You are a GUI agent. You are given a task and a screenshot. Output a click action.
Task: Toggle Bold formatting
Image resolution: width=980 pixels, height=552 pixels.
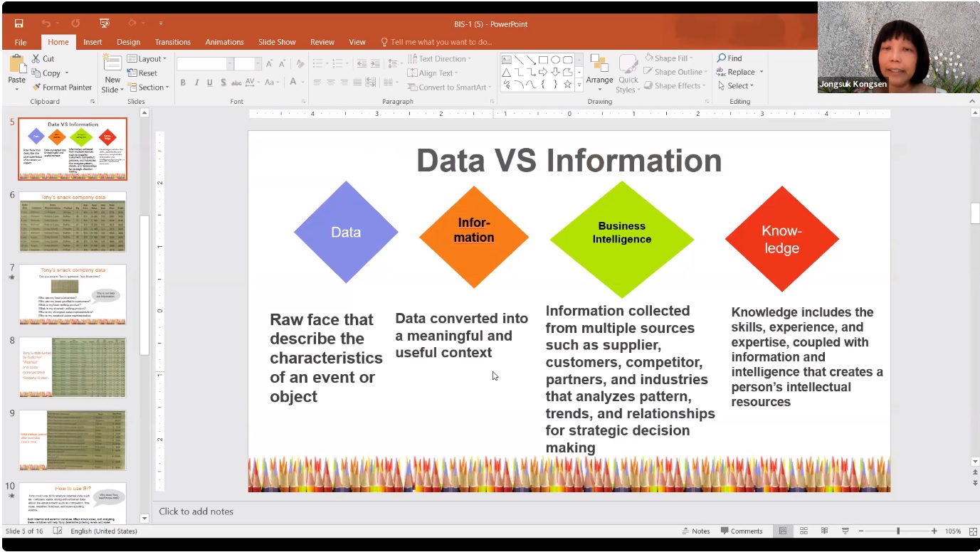click(x=183, y=83)
